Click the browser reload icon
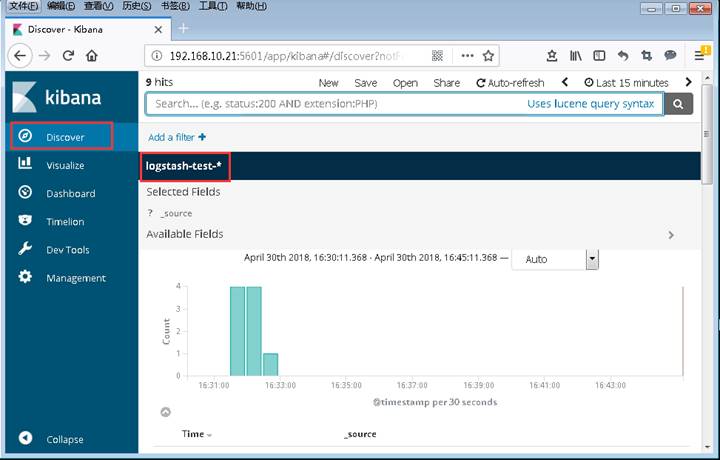The image size is (720, 460). (69, 56)
